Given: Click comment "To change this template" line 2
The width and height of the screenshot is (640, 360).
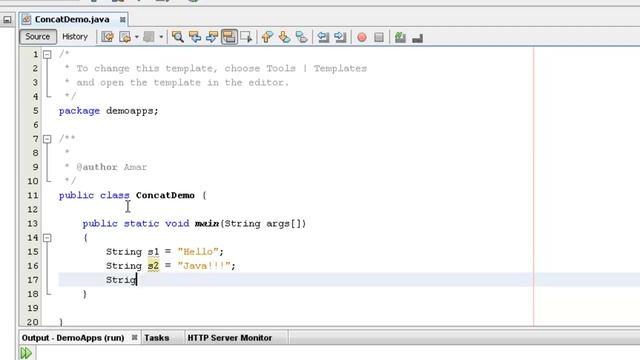Looking at the screenshot, I should (147, 69).
